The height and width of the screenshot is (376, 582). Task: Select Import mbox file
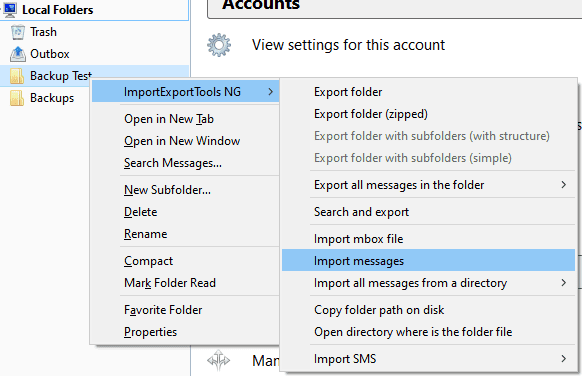428,239
